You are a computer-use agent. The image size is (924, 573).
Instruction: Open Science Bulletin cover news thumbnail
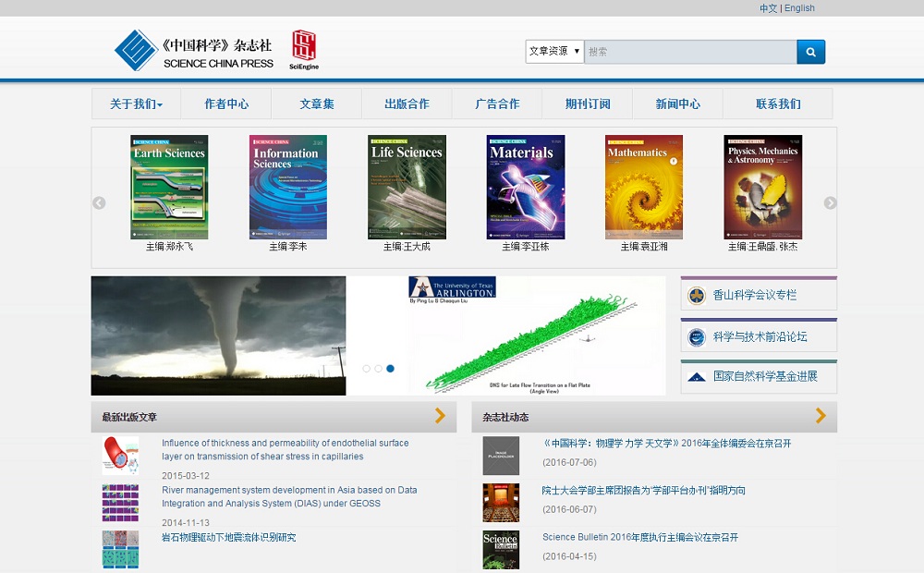point(501,549)
